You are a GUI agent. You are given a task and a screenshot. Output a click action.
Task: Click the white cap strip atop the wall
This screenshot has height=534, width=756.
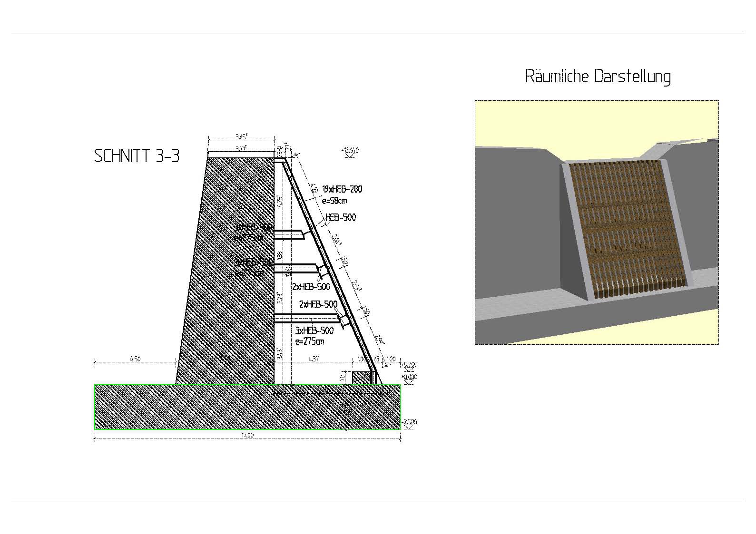[241, 155]
